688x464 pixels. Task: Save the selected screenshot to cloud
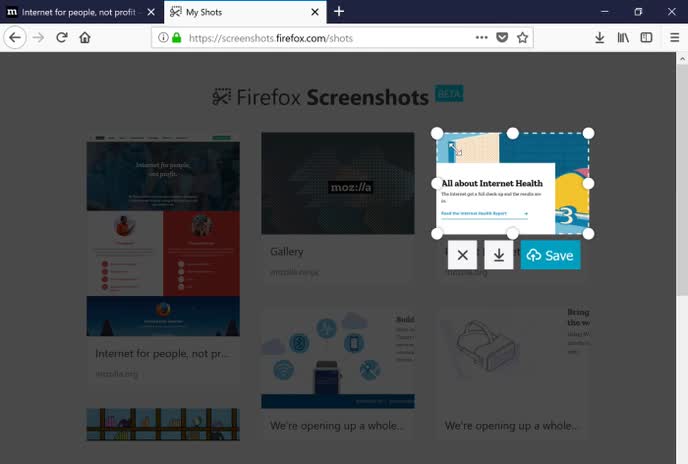tap(550, 255)
